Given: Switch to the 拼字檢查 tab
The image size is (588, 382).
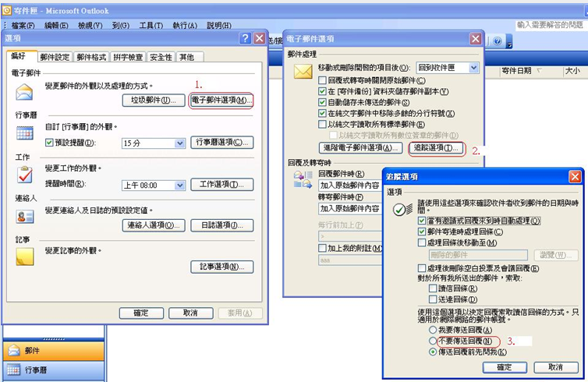Looking at the screenshot, I should [128, 57].
